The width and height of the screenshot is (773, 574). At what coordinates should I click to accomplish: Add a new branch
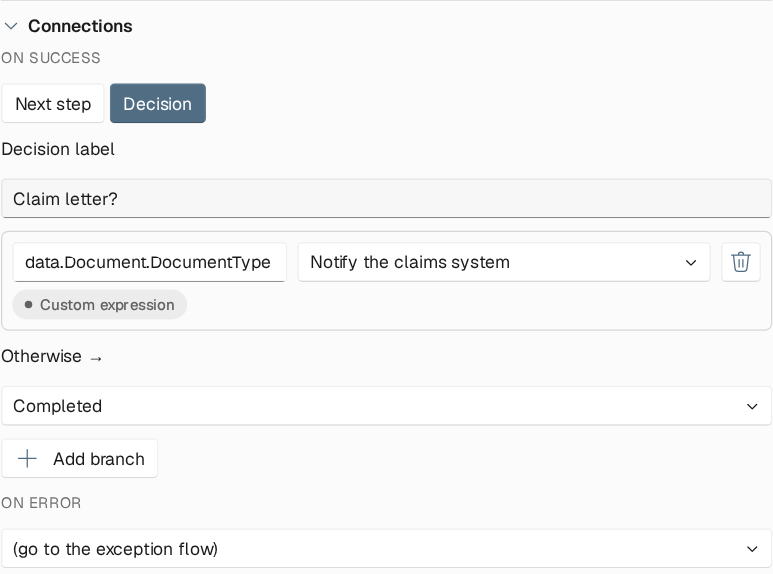79,459
